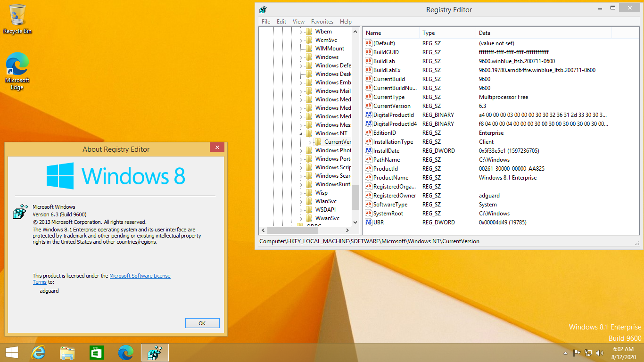Expand the WSDAPI key
Screen dimensions: 644x362
[x=301, y=210]
